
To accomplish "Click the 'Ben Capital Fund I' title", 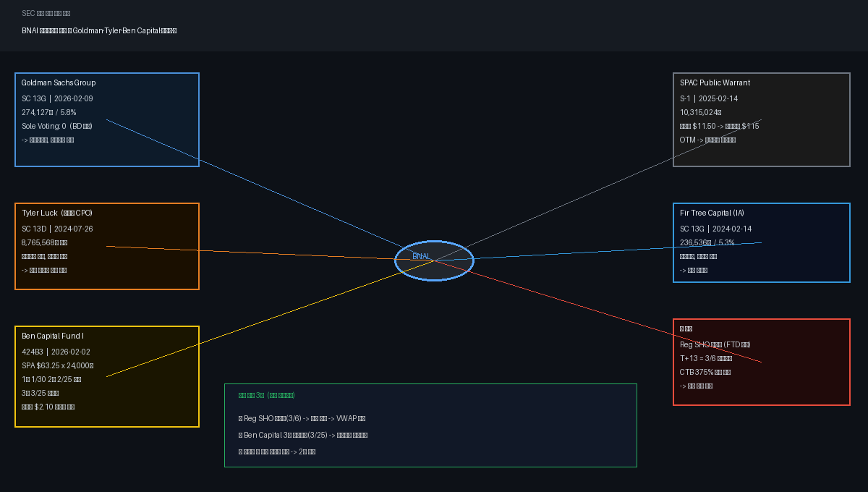I will (53, 336).
